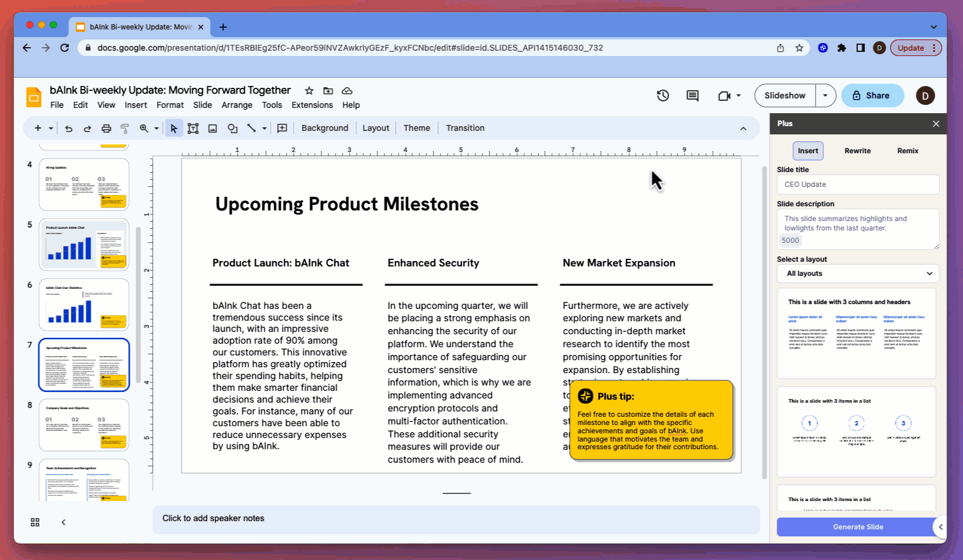Viewport: 963px width, 560px height.
Task: Open the All layouts dropdown
Action: click(x=858, y=274)
